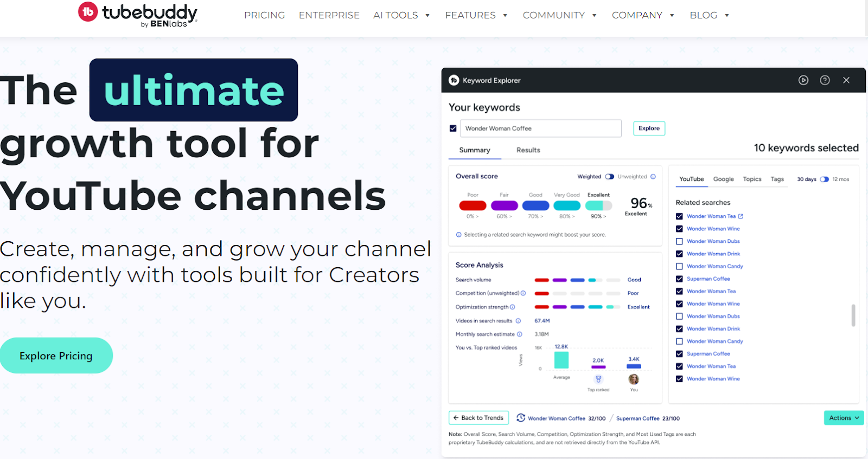The height and width of the screenshot is (459, 868).
Task: Click the Search volume 'Good' rating
Action: (634, 280)
